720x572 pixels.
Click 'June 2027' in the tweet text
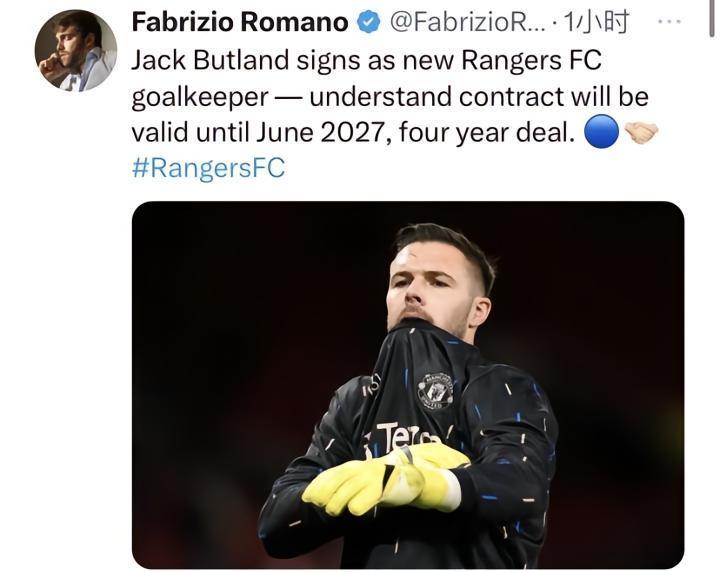[x=319, y=133]
